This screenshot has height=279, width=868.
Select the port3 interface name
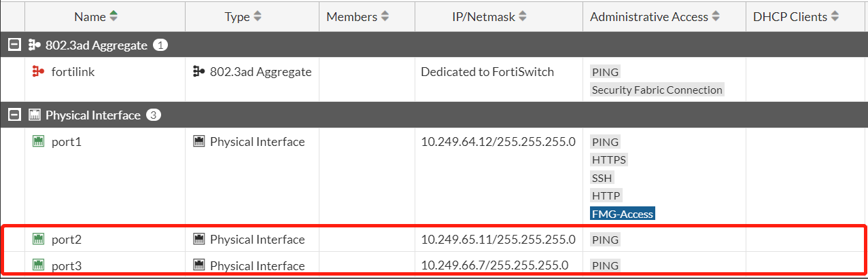point(67,265)
